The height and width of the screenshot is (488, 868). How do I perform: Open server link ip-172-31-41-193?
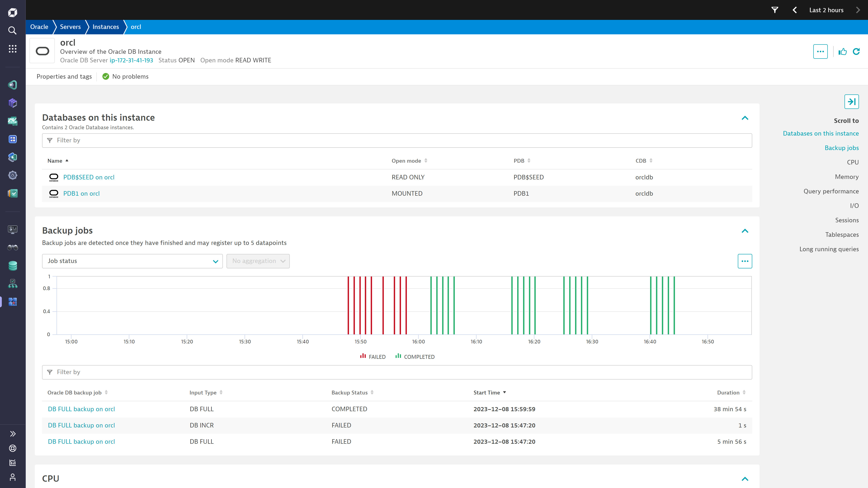[131, 60]
